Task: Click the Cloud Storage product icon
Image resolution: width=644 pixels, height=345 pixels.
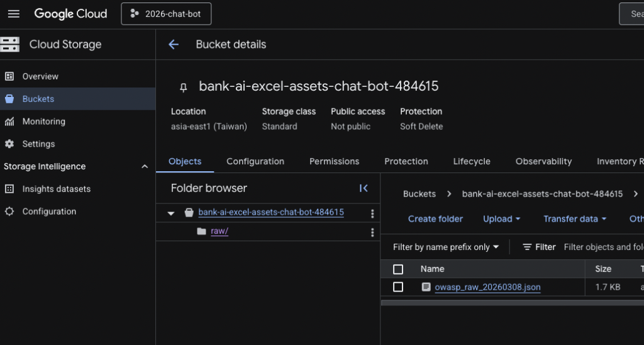Action: tap(10, 45)
